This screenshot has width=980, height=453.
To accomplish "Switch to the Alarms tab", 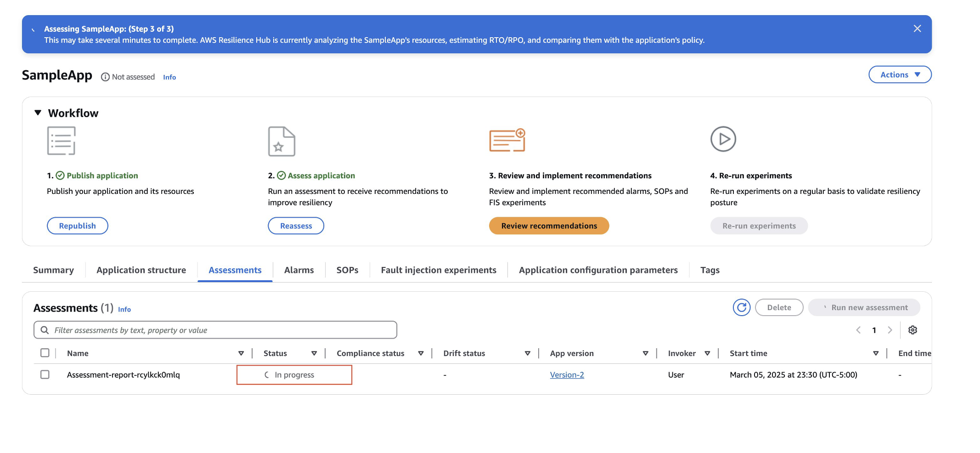I will coord(299,270).
